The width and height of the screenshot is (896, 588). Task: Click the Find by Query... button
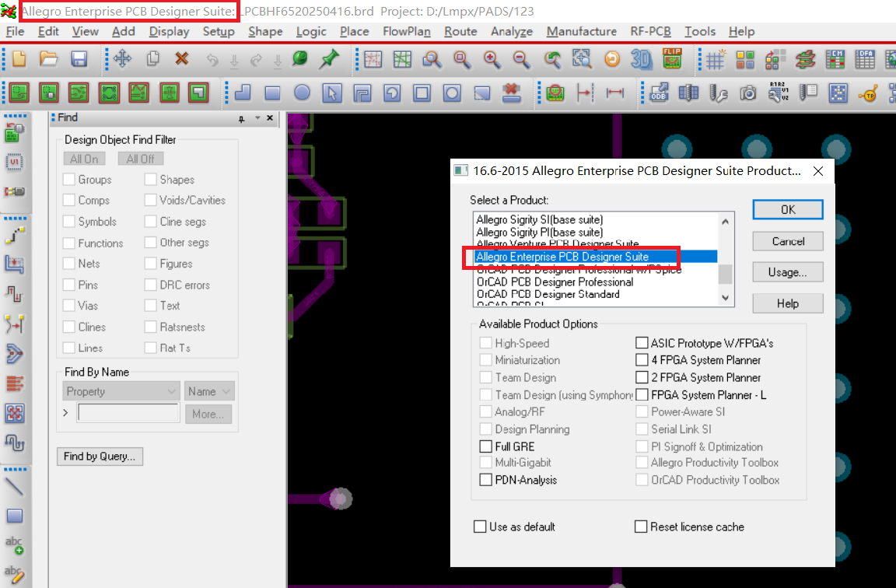click(x=100, y=456)
